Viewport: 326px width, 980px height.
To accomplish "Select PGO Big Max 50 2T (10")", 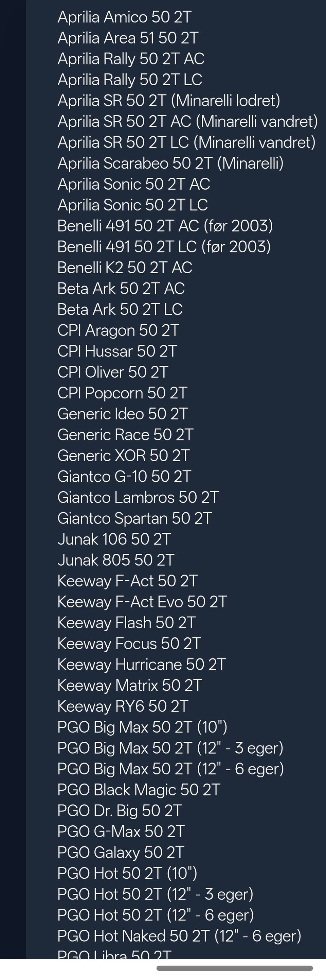I will pyautogui.click(x=142, y=727).
